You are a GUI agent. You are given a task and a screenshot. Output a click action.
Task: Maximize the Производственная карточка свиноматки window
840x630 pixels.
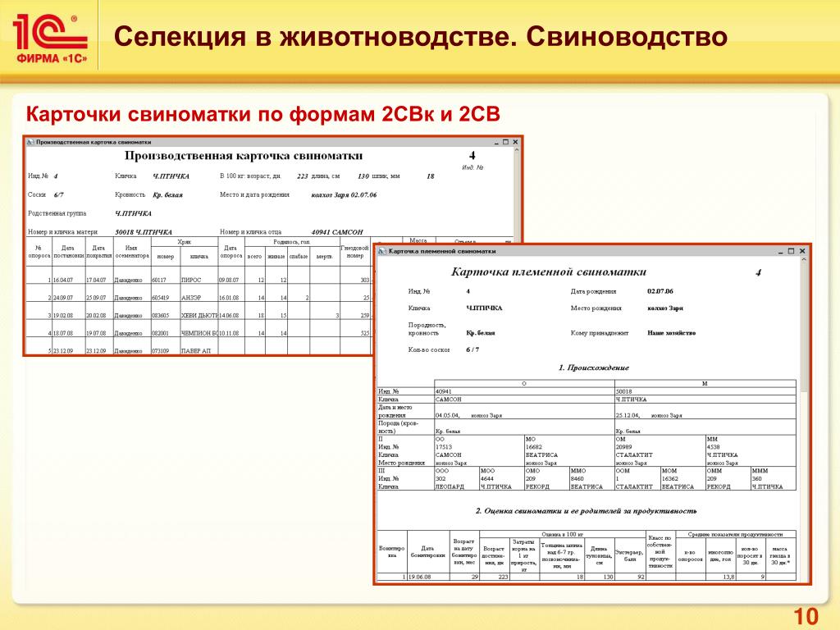505,143
